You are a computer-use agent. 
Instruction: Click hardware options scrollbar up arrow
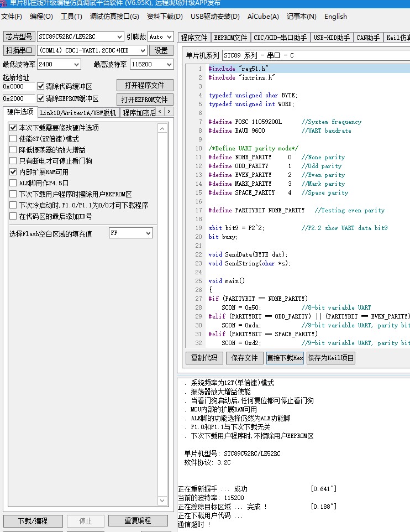point(162,129)
